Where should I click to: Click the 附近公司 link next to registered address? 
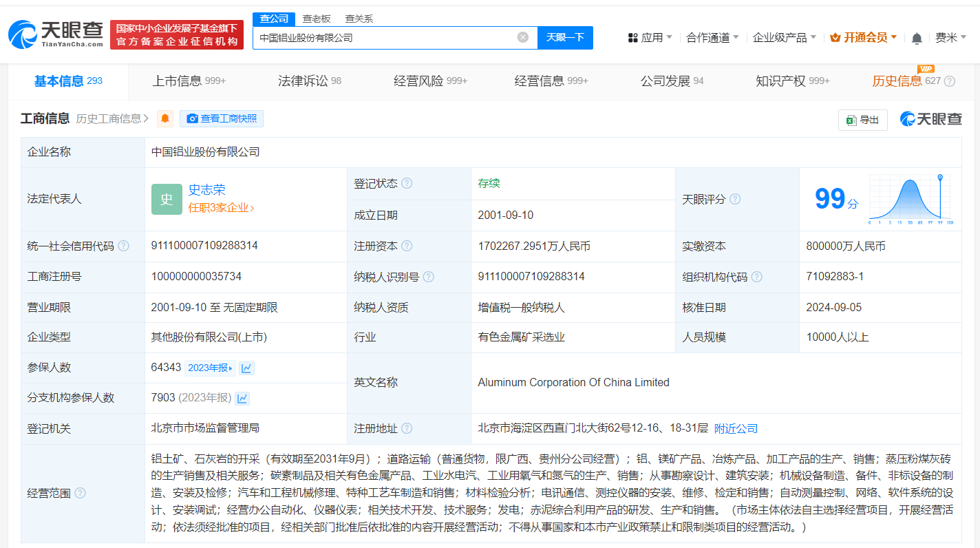tap(737, 428)
